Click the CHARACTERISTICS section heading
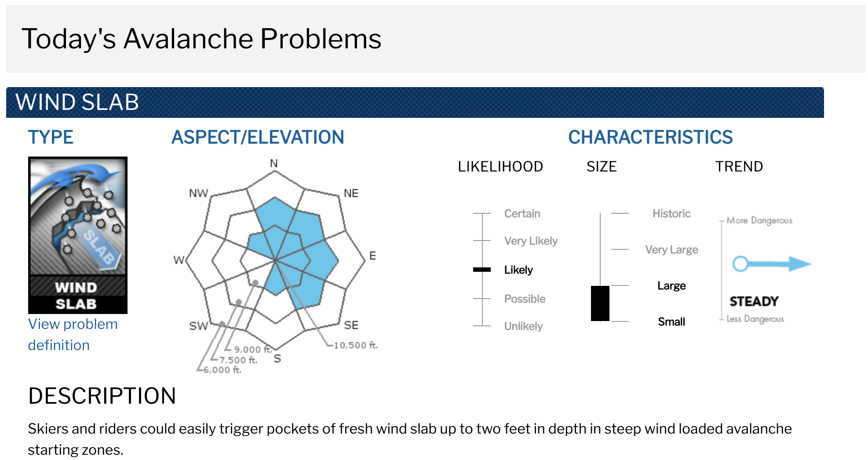Viewport: 868px width, 460px height. coord(650,137)
